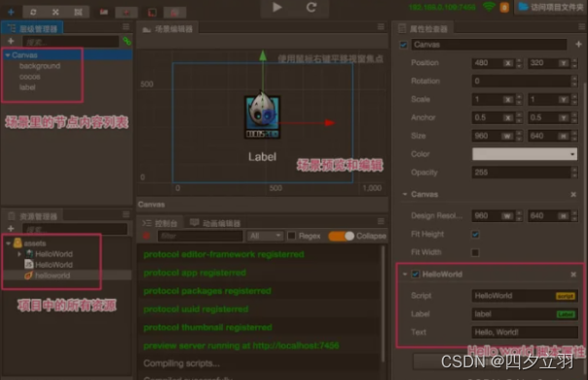Check the Fit Width checkbox

point(475,252)
